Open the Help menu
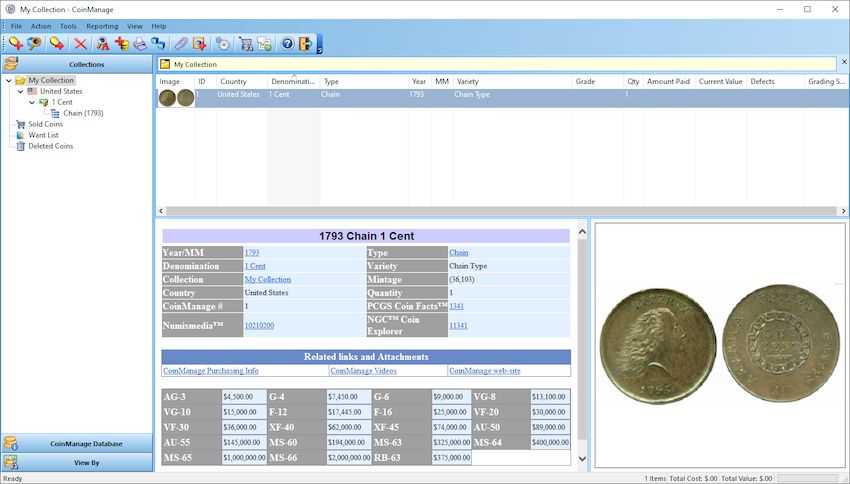The image size is (850, 484). coord(159,26)
